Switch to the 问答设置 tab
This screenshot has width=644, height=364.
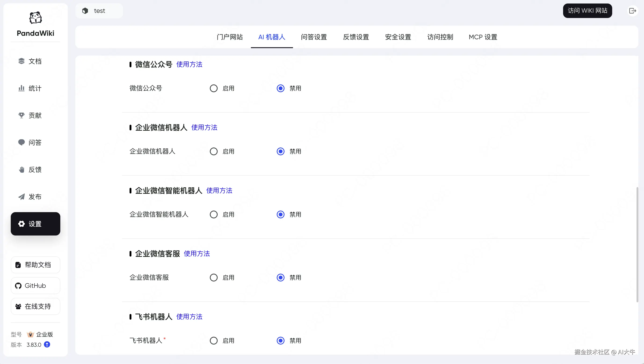(x=314, y=37)
